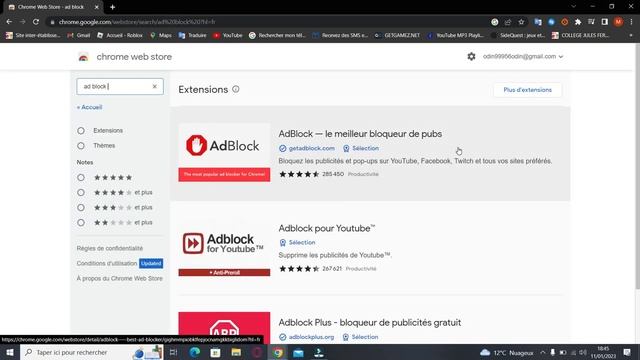Show hidden bookmarks overflow arrow
Image resolution: width=640 pixels, height=360 pixels.
coord(631,36)
